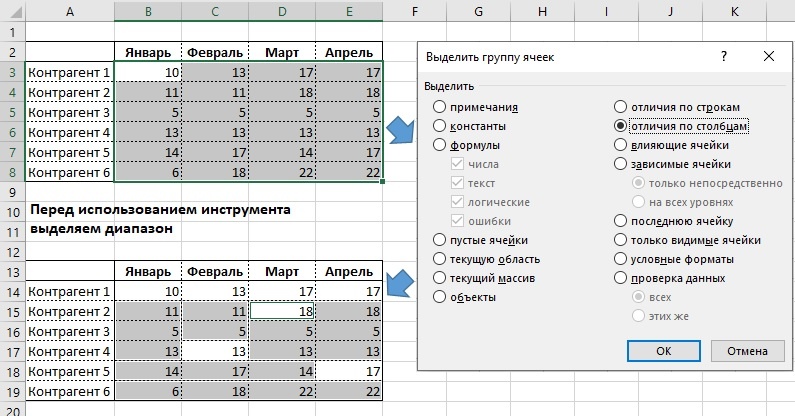Click cell C7 with value 17
The width and height of the screenshot is (795, 416).
click(215, 152)
